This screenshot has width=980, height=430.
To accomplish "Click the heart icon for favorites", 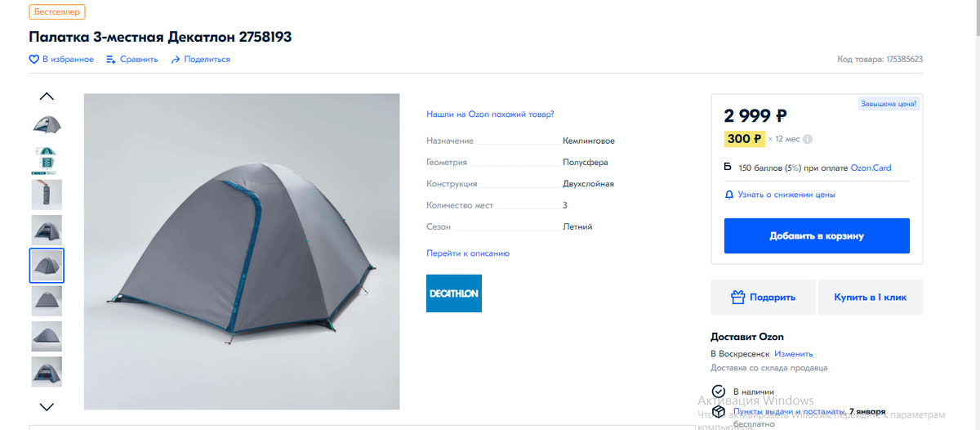I will 34,60.
